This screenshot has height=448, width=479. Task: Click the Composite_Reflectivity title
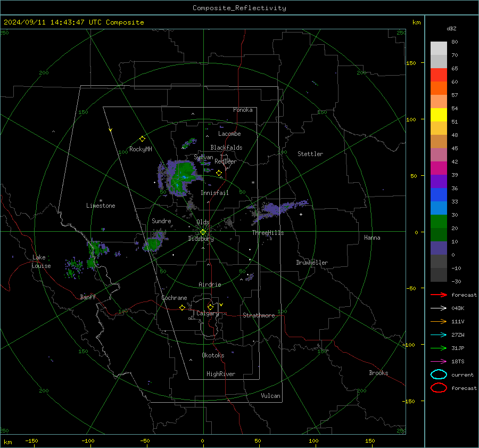[x=240, y=8]
